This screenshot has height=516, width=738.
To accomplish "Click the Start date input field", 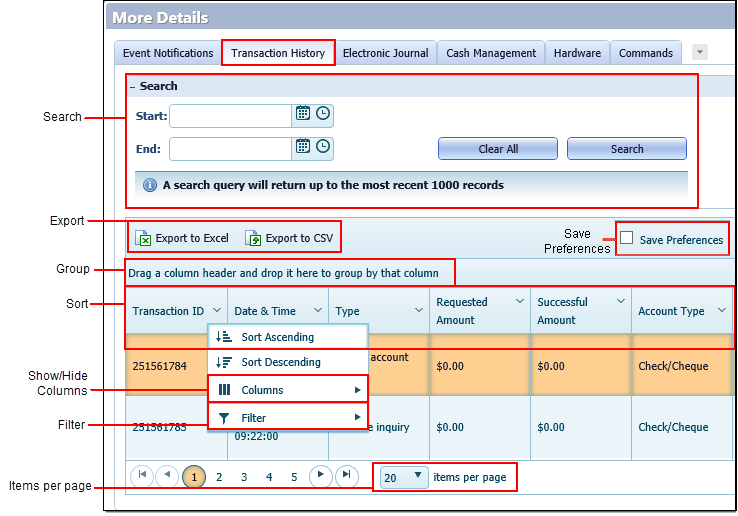I will (231, 116).
